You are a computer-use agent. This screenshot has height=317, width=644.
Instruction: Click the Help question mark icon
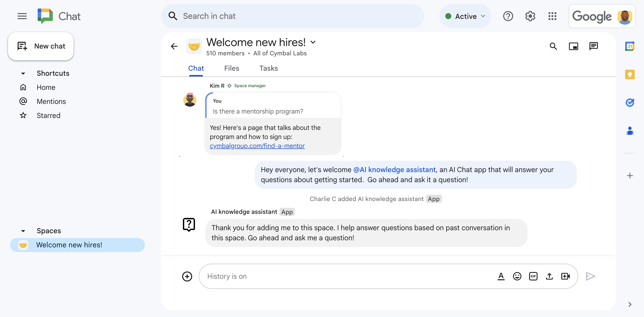click(x=508, y=16)
